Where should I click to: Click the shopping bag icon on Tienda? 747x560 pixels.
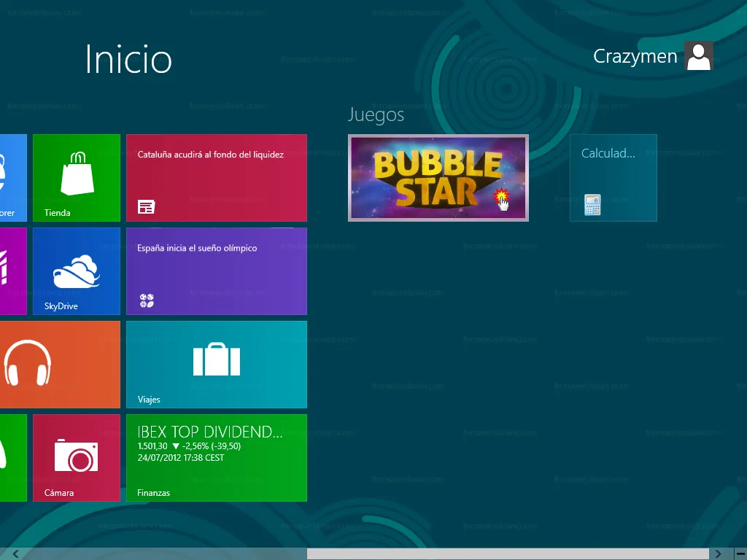pos(77,174)
